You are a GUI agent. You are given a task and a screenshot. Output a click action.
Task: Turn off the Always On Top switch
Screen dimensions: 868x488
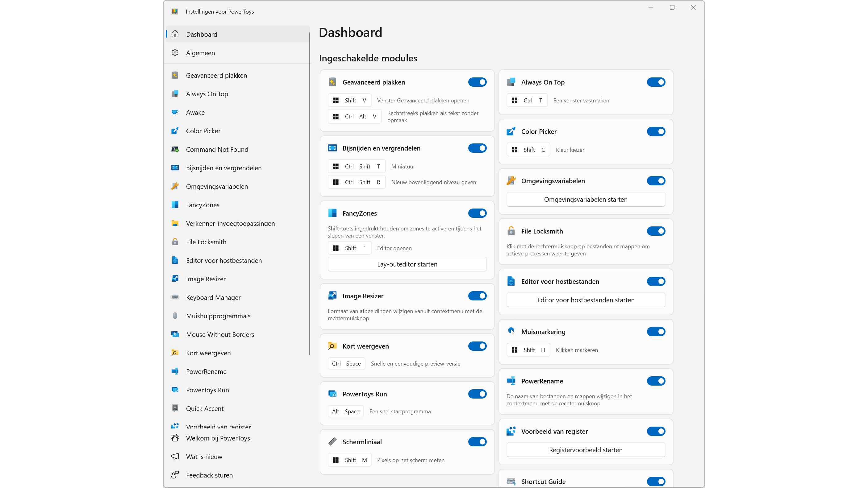pos(656,82)
